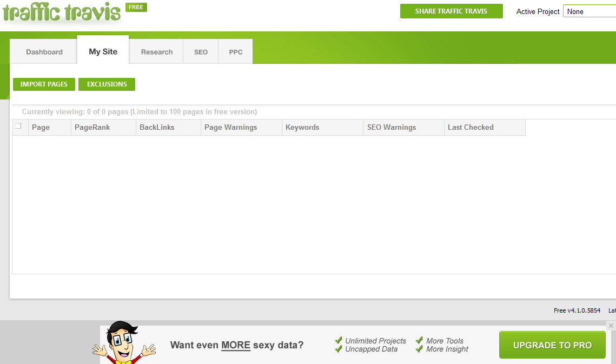The image size is (616, 364).
Task: Switch to the Dashboard tab
Action: tap(44, 52)
